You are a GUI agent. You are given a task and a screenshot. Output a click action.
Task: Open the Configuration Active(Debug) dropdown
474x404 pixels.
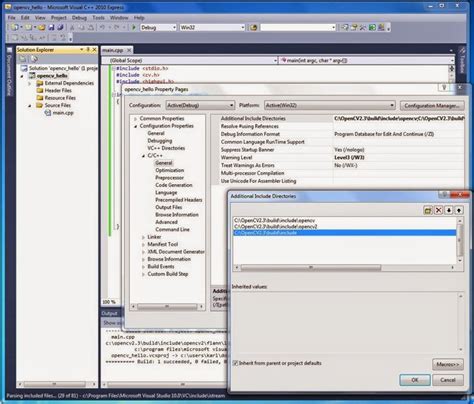200,105
